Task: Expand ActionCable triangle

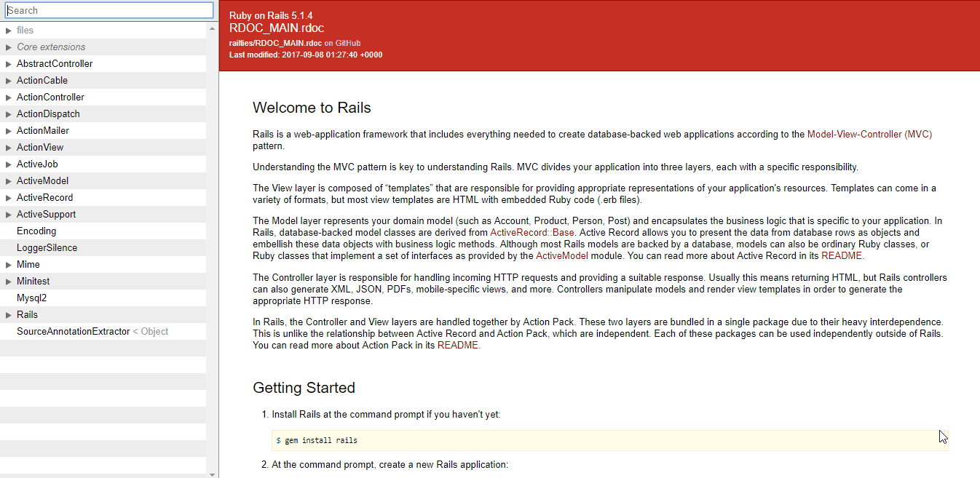Action: coord(9,81)
